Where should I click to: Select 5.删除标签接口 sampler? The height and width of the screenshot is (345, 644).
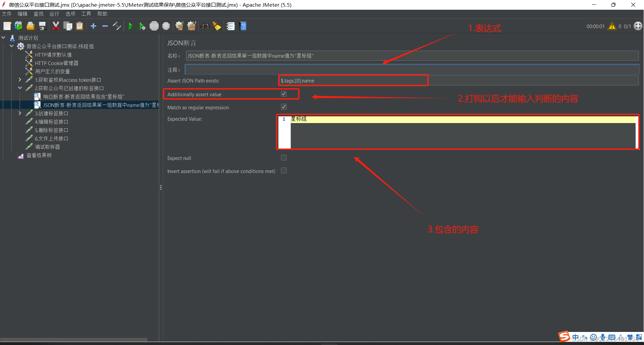(x=52, y=130)
